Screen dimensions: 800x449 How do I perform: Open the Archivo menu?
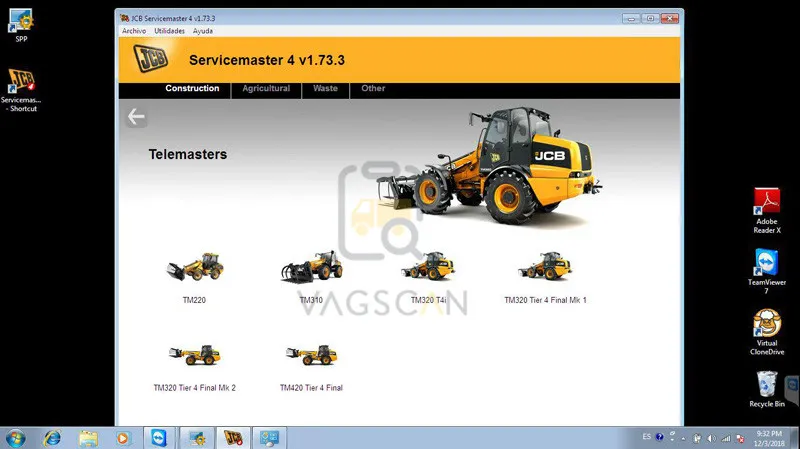coord(134,31)
